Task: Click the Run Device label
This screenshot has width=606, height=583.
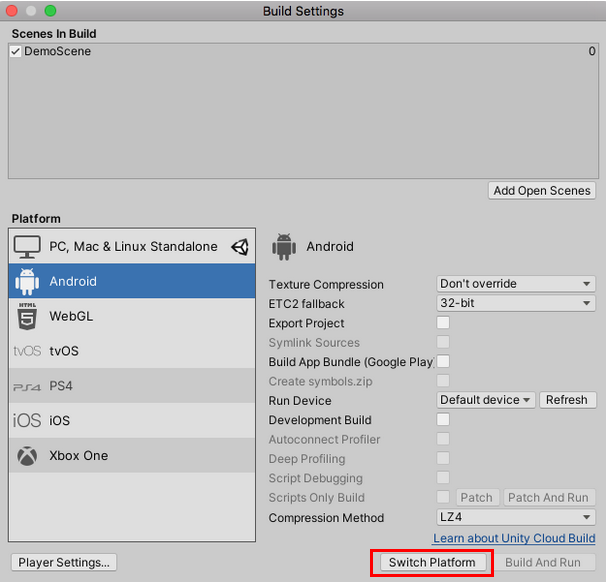Action: 300,401
